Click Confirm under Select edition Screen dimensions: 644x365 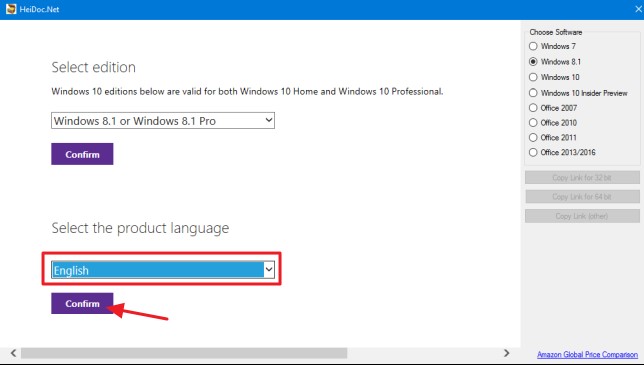coord(82,154)
